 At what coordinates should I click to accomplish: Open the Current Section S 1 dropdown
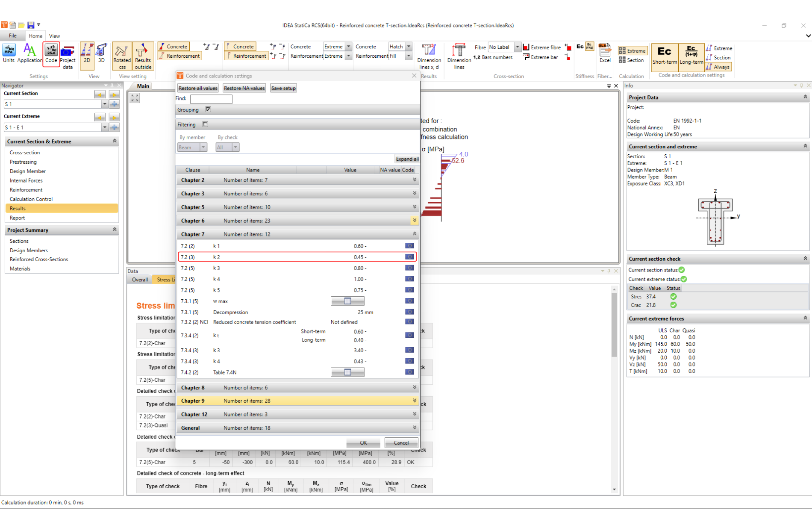click(104, 104)
